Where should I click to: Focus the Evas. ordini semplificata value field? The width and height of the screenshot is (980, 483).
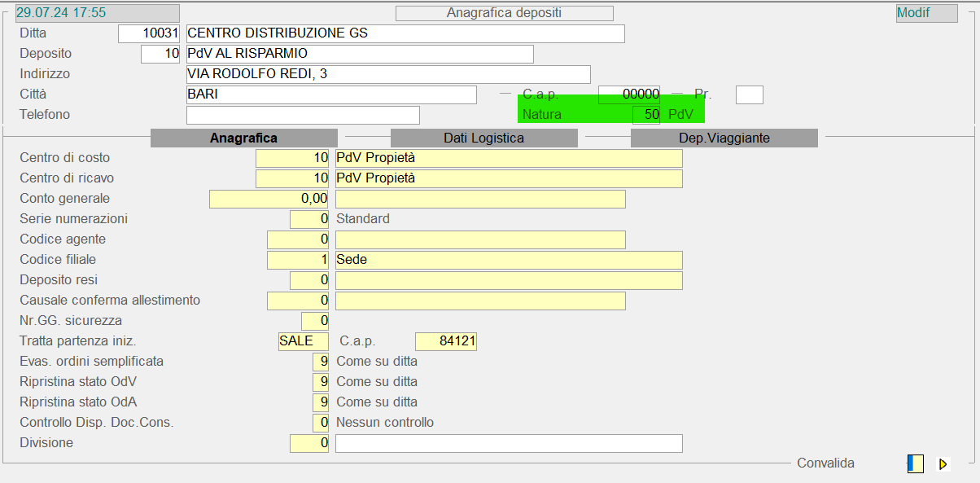[x=321, y=362]
